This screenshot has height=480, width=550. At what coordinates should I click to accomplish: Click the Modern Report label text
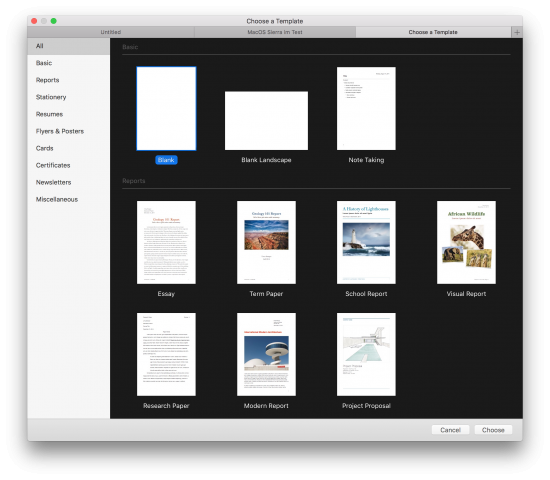point(266,406)
